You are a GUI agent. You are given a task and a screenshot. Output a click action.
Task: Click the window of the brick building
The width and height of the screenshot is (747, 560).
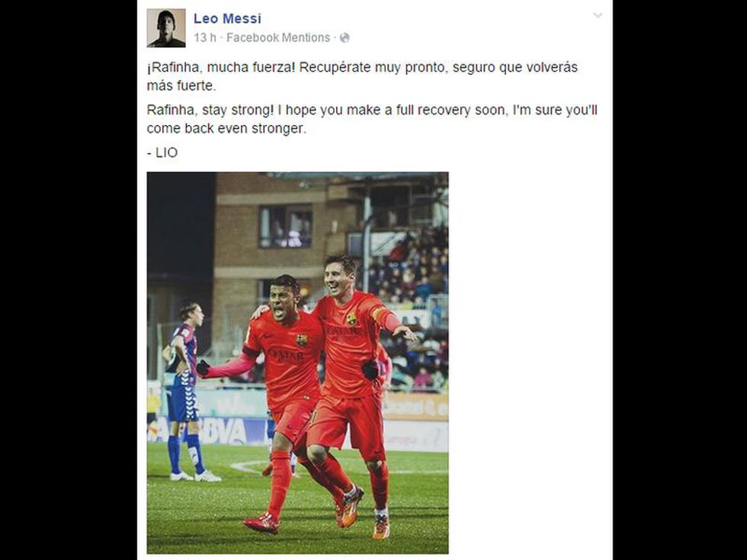click(x=285, y=226)
